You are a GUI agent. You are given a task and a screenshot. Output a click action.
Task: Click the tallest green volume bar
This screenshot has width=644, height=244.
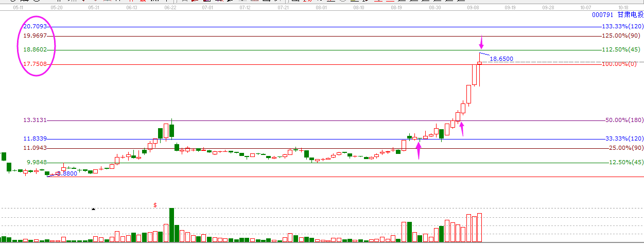coord(171,225)
